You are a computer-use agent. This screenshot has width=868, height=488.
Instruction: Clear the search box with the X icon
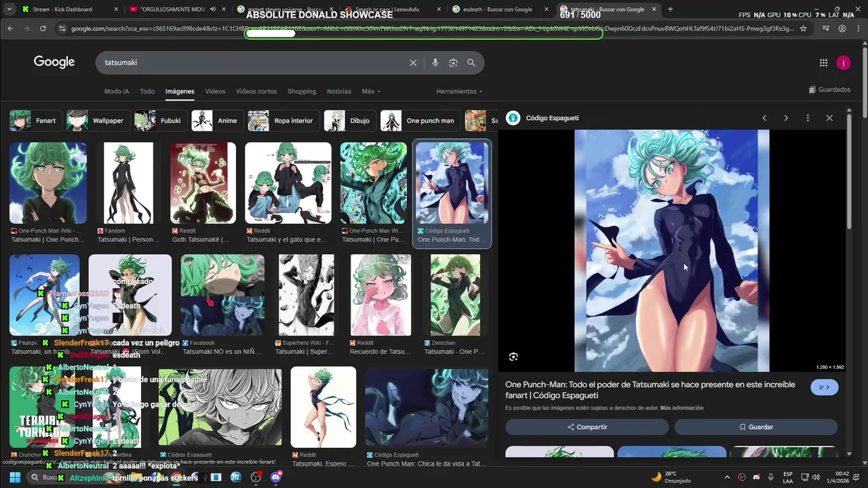click(413, 62)
